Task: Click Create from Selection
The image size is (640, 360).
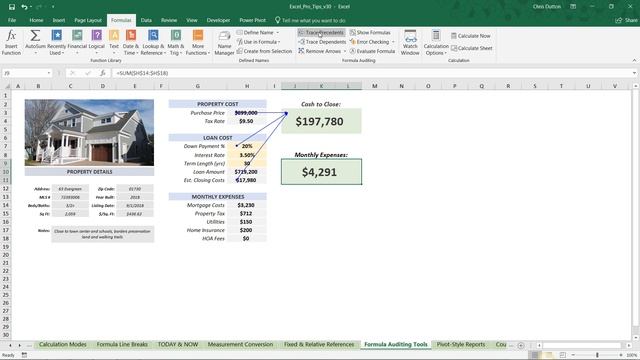Action: (x=264, y=51)
